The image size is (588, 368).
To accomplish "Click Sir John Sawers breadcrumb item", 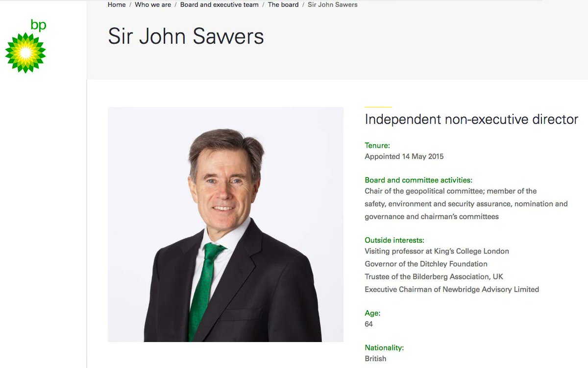I will tap(333, 4).
